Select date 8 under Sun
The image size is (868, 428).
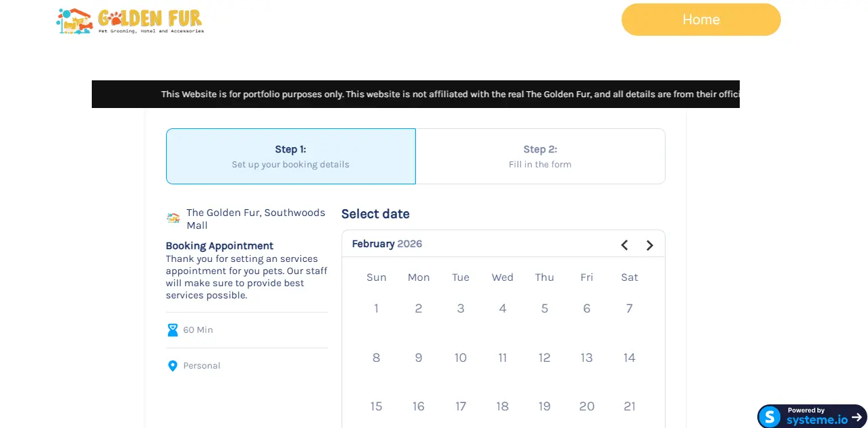coord(376,358)
